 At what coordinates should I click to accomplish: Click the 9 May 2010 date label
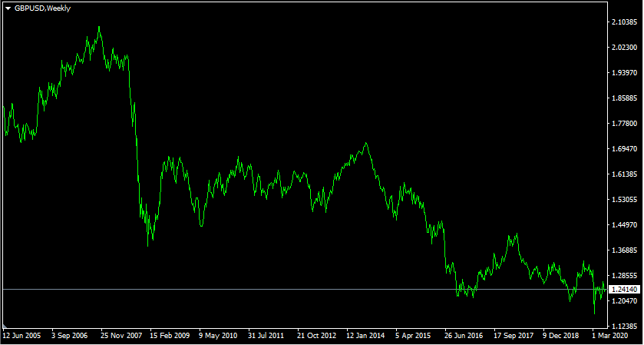pos(218,336)
